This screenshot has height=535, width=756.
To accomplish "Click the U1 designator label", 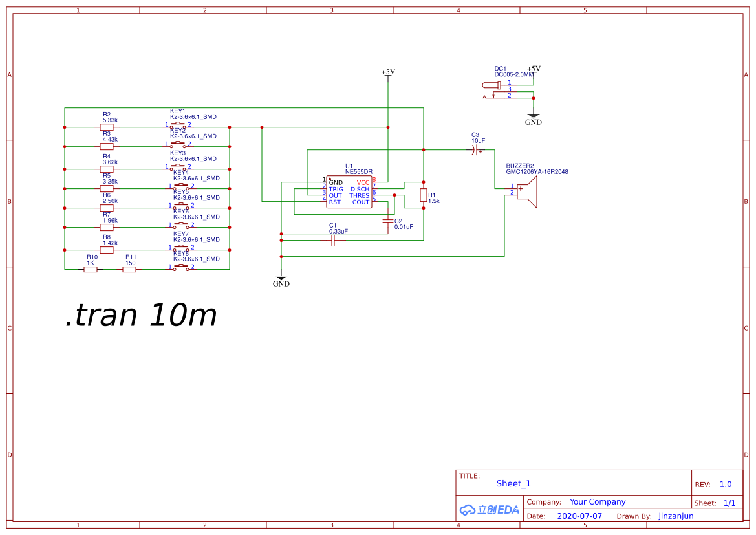I will [349, 166].
